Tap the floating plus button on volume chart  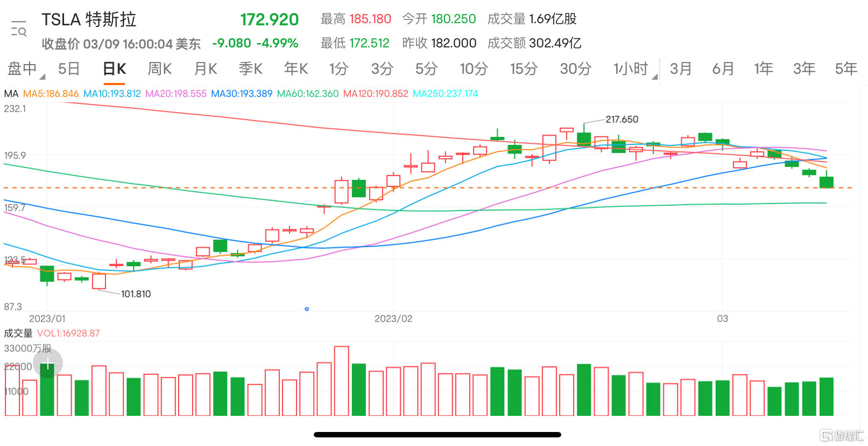[x=48, y=363]
